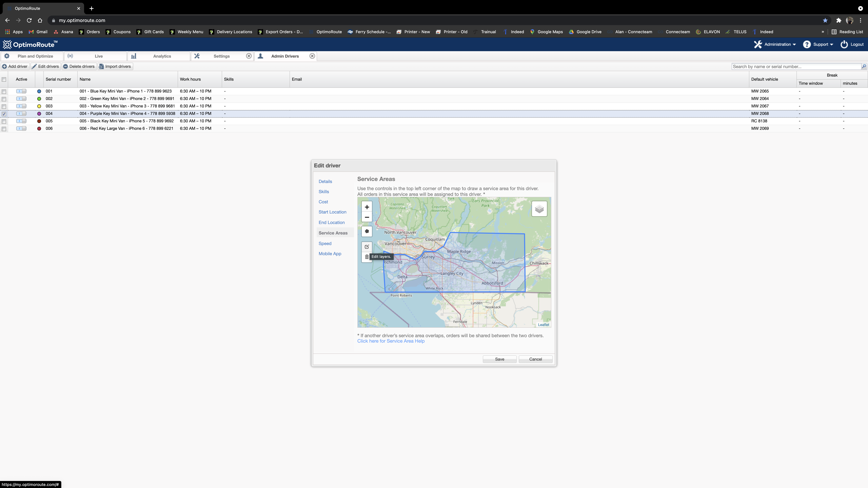
Task: Click the map zoom out minus button
Action: [x=367, y=217]
